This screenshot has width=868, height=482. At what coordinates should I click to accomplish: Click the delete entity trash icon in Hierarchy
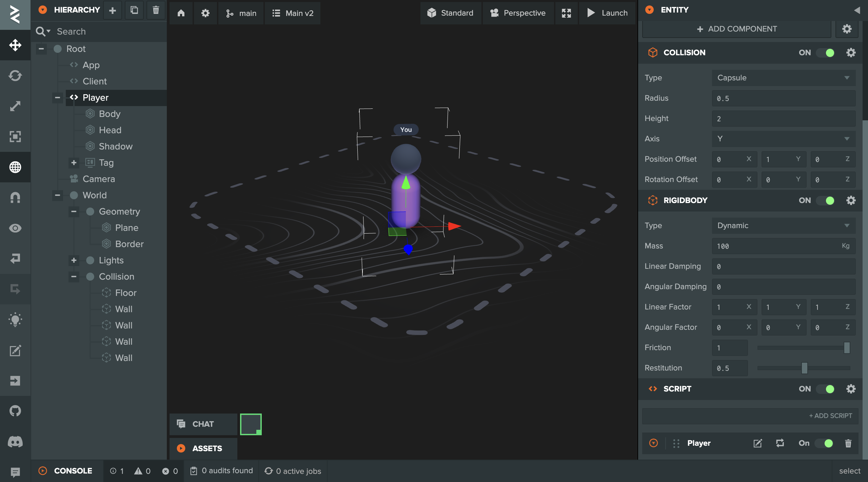point(156,10)
